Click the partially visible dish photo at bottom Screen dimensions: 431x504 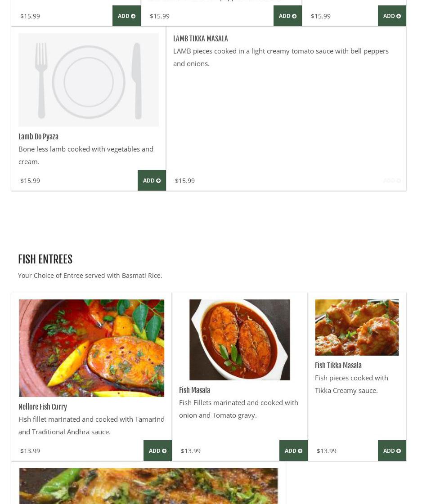[x=148, y=486]
